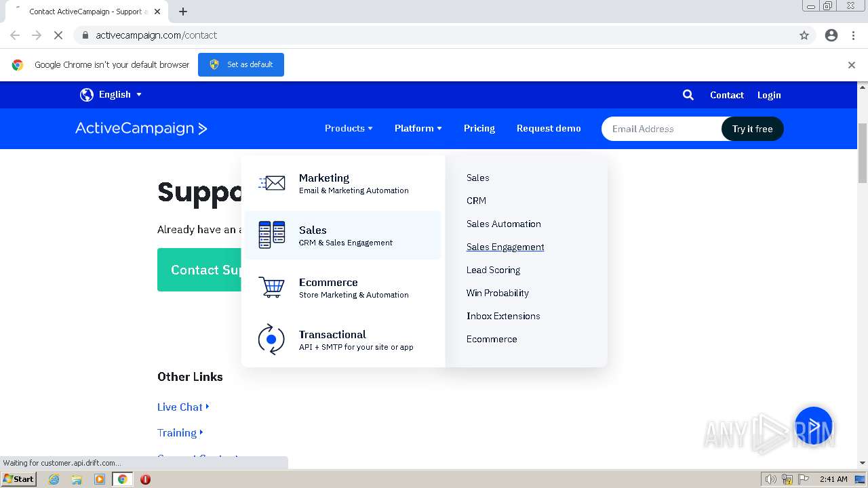The width and height of the screenshot is (868, 488).
Task: Click the ActiveCampaign logo
Action: [141, 128]
